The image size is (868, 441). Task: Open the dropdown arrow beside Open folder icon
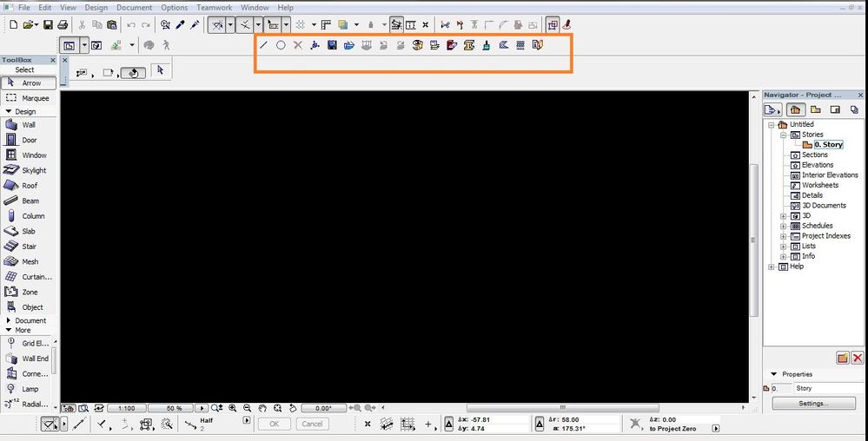point(36,25)
